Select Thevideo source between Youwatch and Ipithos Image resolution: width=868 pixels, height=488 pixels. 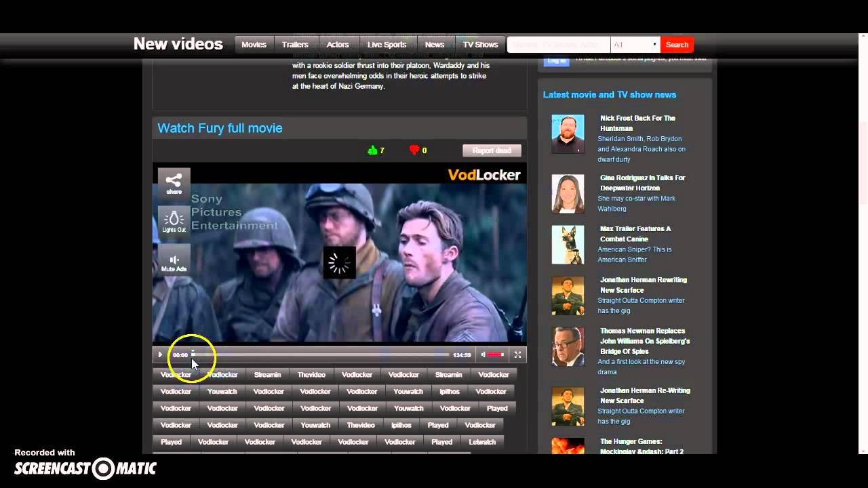tap(361, 425)
